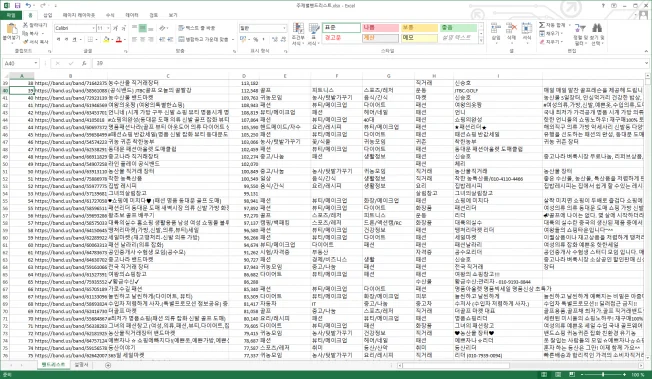Switch to the Insert (삽입) ribbon tab
Viewport: 652px width, 379px height.
(48, 15)
